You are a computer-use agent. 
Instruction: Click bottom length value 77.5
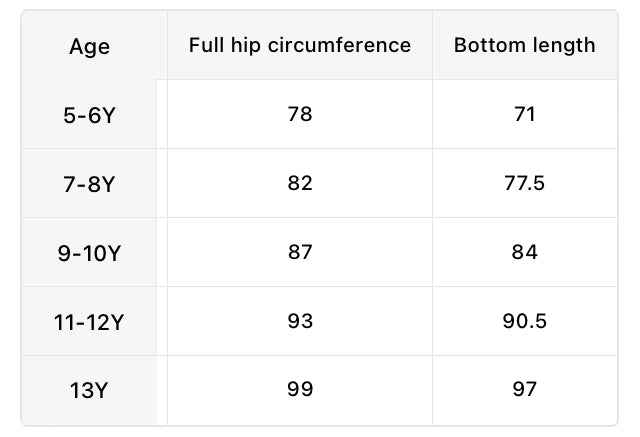click(x=524, y=183)
